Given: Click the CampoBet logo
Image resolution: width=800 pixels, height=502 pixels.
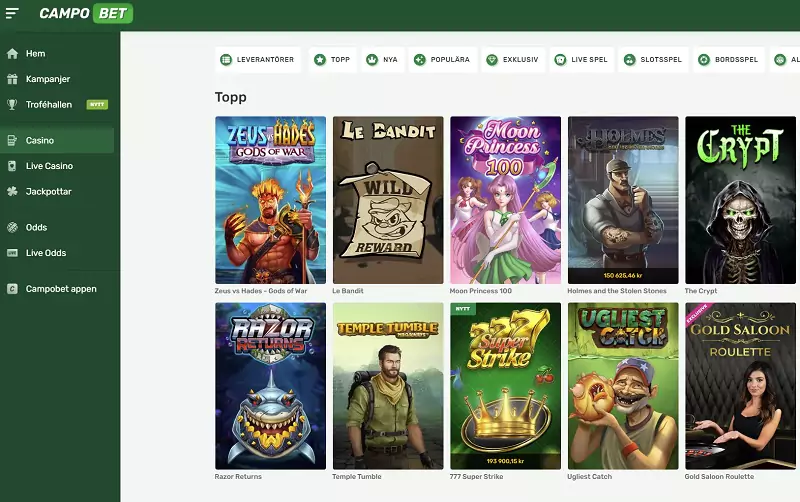Looking at the screenshot, I should tap(85, 14).
